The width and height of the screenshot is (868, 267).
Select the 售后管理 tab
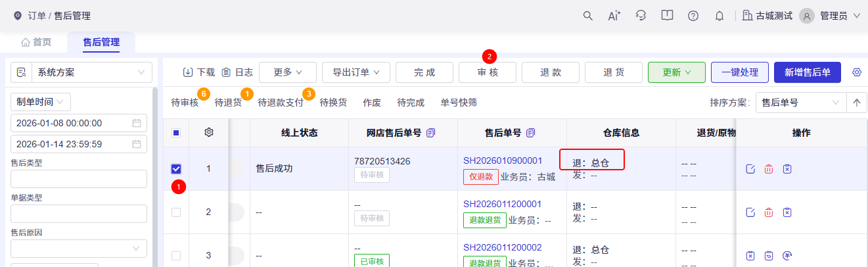(101, 42)
